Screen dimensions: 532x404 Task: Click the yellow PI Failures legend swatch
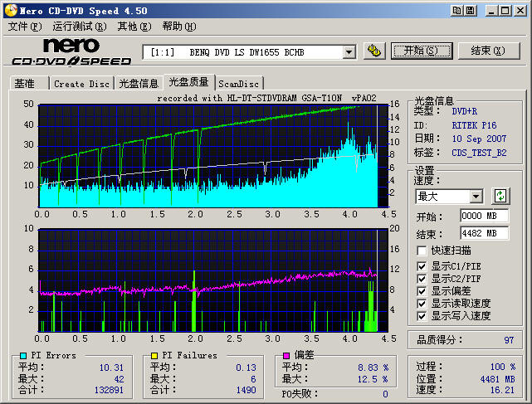pos(154,356)
